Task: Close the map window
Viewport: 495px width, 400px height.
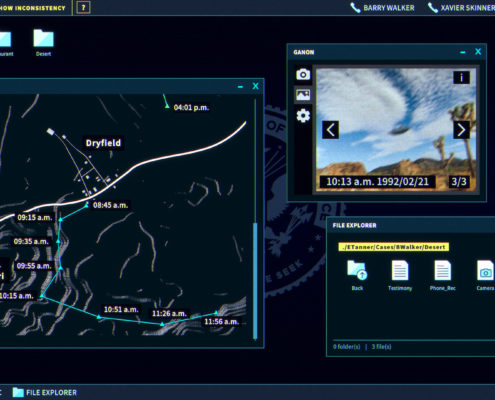Action: click(x=255, y=86)
